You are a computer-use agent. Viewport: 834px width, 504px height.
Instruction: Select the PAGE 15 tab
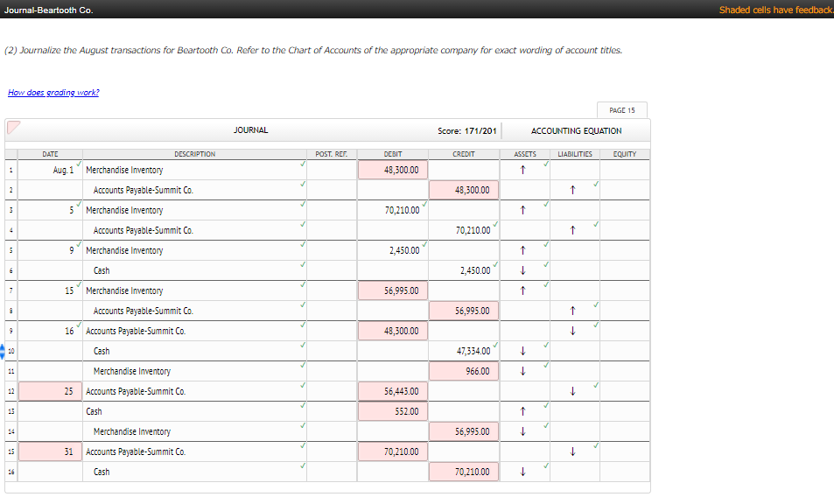(x=621, y=110)
